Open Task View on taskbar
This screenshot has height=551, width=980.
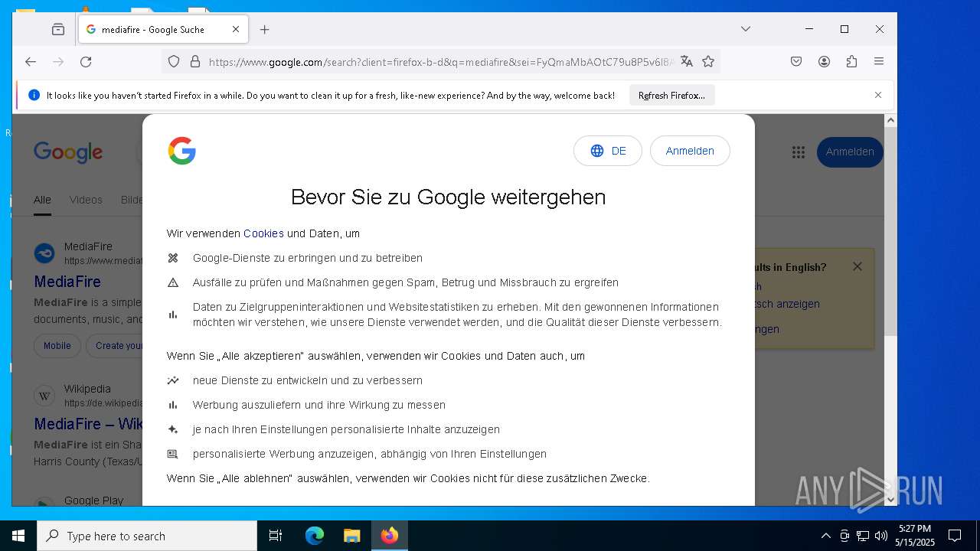pyautogui.click(x=276, y=536)
